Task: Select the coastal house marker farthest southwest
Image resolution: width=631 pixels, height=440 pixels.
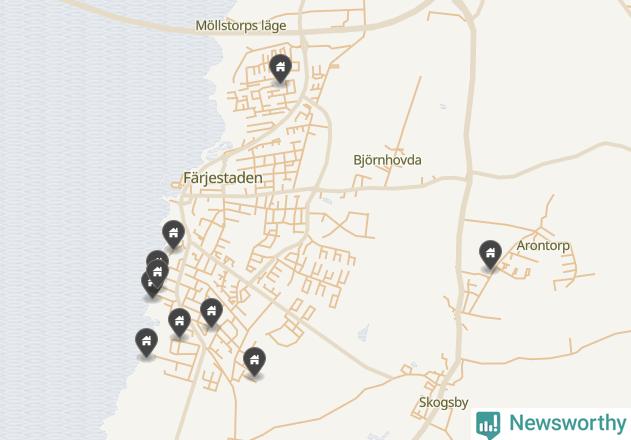Action: coord(146,343)
